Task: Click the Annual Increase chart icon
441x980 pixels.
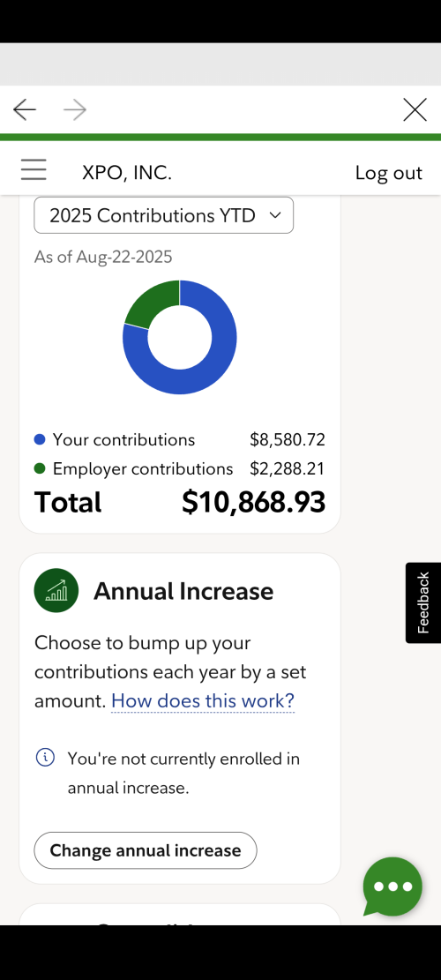Action: point(56,590)
